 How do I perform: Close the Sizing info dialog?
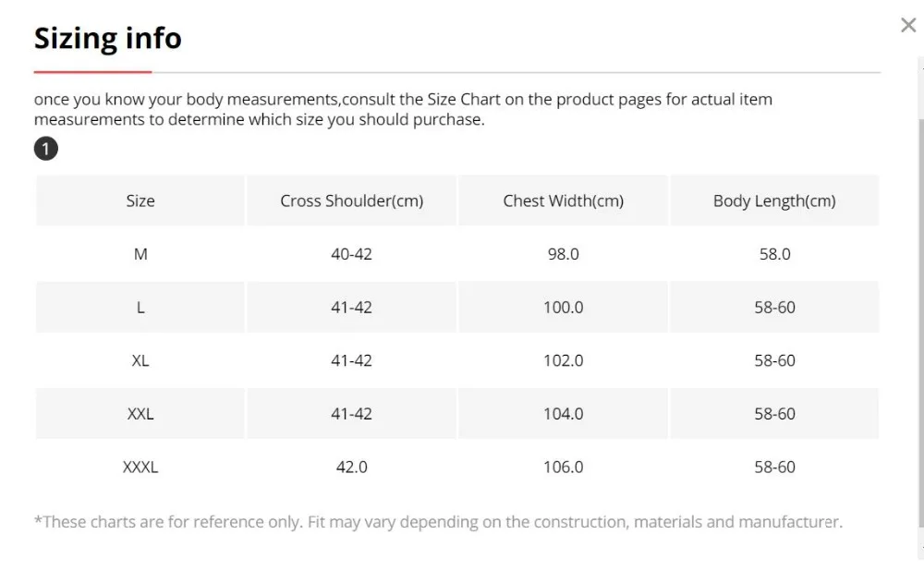908,25
